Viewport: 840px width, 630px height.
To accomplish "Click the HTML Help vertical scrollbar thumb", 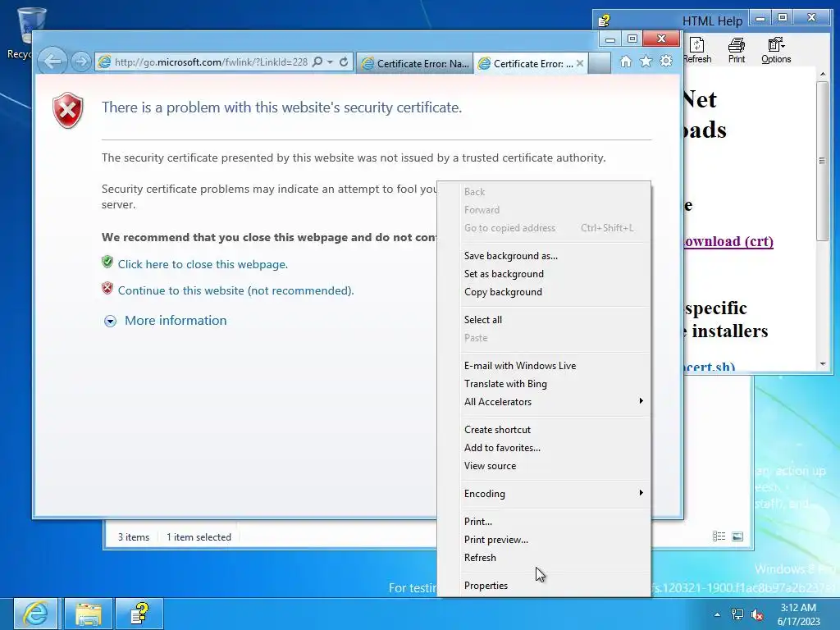I will [822, 161].
